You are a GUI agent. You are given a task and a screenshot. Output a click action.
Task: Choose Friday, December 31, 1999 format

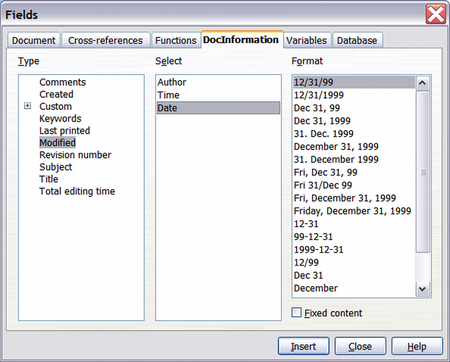pos(354,211)
